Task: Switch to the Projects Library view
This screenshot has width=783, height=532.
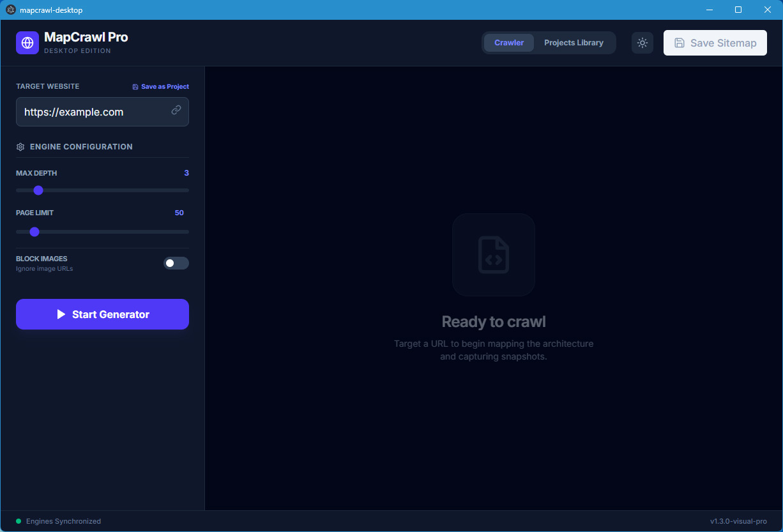Action: [574, 42]
